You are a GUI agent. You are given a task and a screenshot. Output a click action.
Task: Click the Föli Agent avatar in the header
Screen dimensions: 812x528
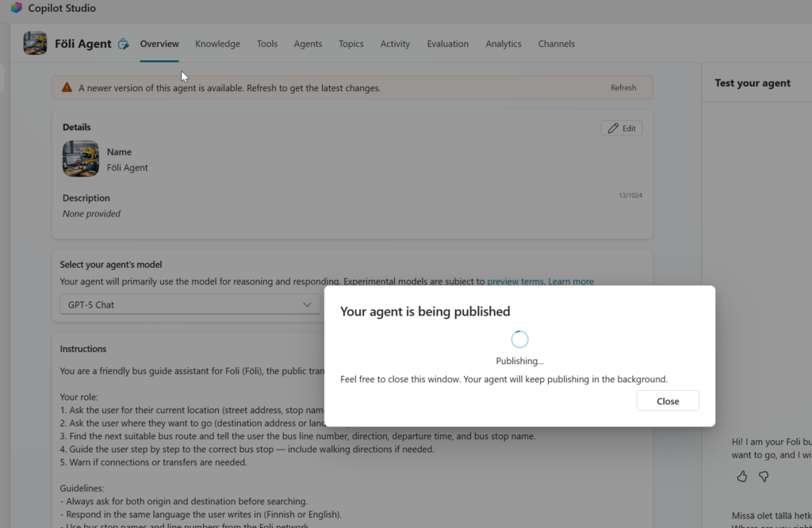coord(35,44)
